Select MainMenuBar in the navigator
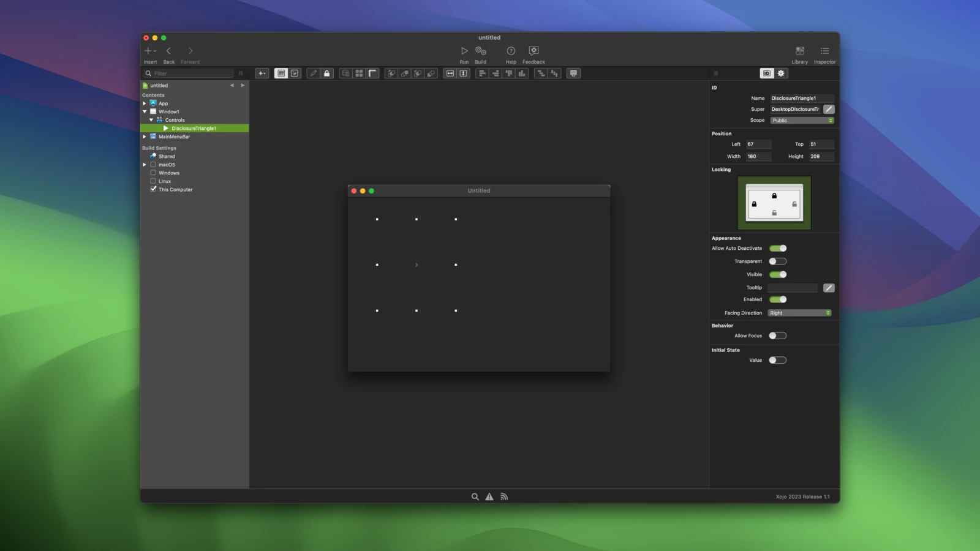Viewport: 980px width, 551px height. click(174, 137)
